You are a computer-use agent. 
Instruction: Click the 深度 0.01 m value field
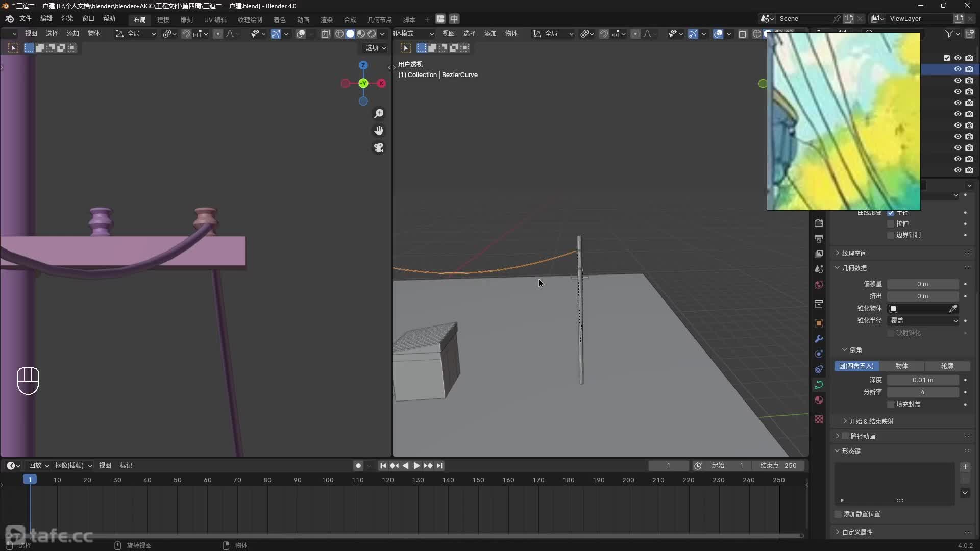click(923, 380)
